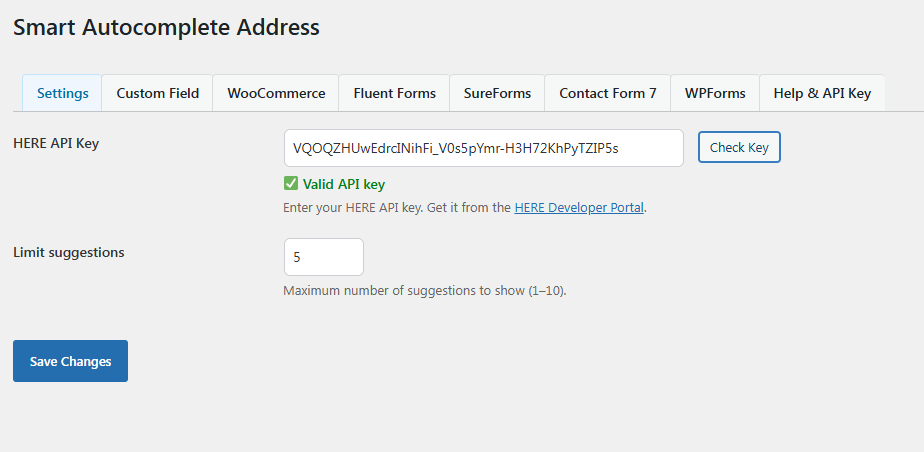The width and height of the screenshot is (924, 452).
Task: Click the Limit suggestions number field
Action: click(x=324, y=257)
